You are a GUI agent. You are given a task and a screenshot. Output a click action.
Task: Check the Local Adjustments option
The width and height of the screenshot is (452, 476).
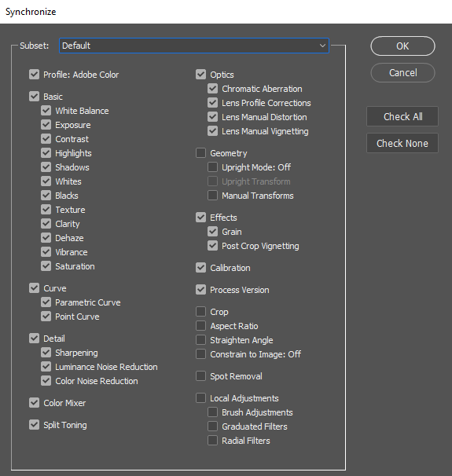pyautogui.click(x=200, y=398)
